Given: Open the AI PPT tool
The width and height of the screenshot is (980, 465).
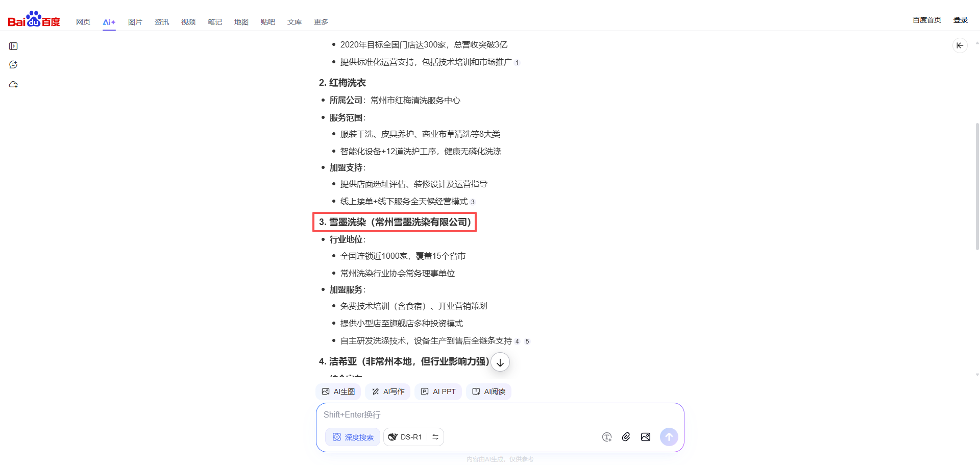Looking at the screenshot, I should pyautogui.click(x=438, y=391).
